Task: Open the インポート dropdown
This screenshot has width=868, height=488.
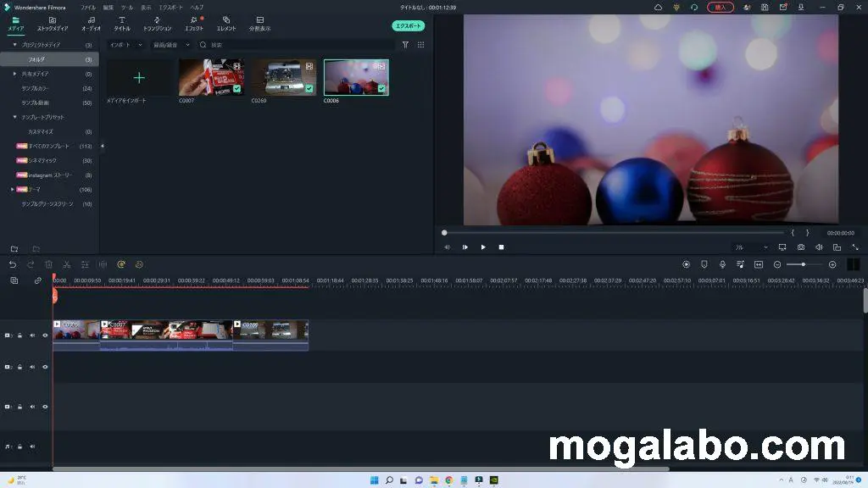Action: click(x=125, y=45)
